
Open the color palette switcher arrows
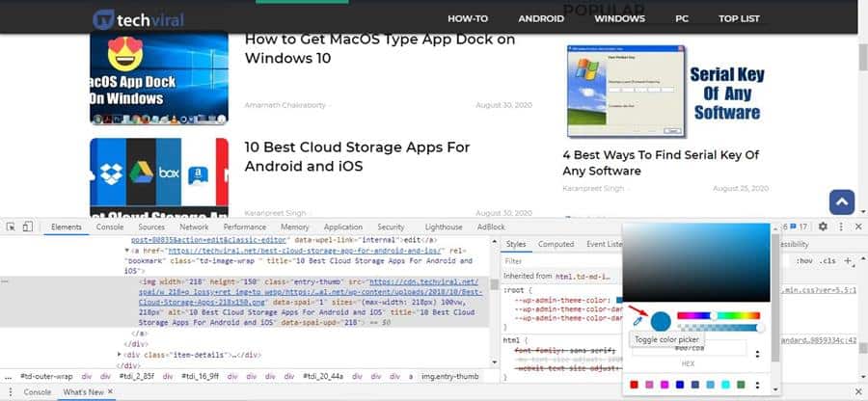click(758, 385)
